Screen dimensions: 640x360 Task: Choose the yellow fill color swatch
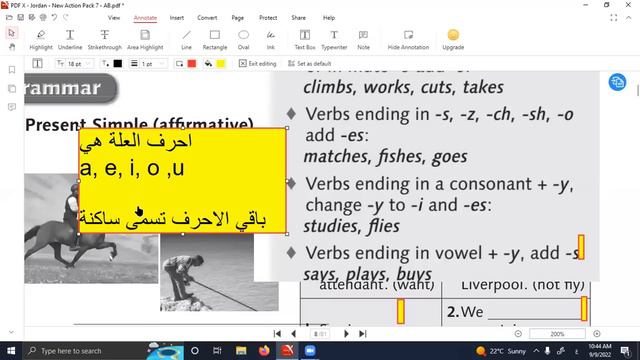pos(221,64)
